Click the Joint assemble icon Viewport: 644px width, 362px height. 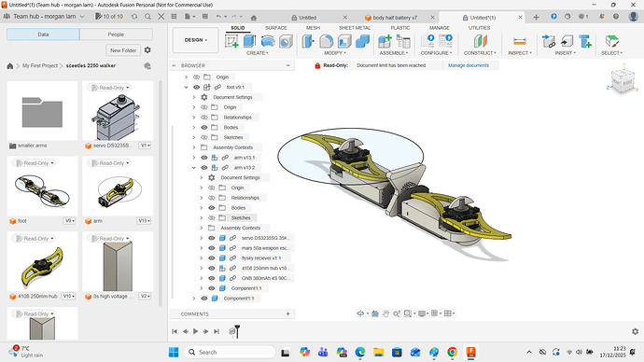(x=403, y=41)
